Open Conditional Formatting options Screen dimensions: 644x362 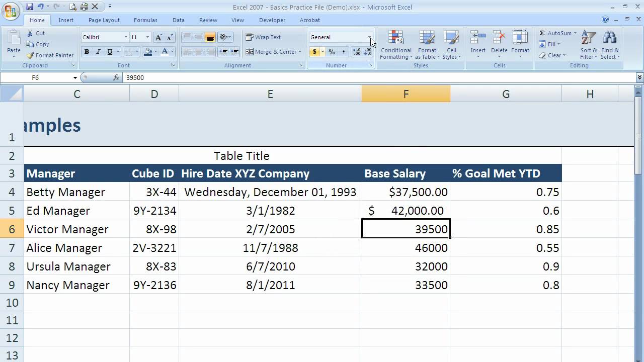396,45
